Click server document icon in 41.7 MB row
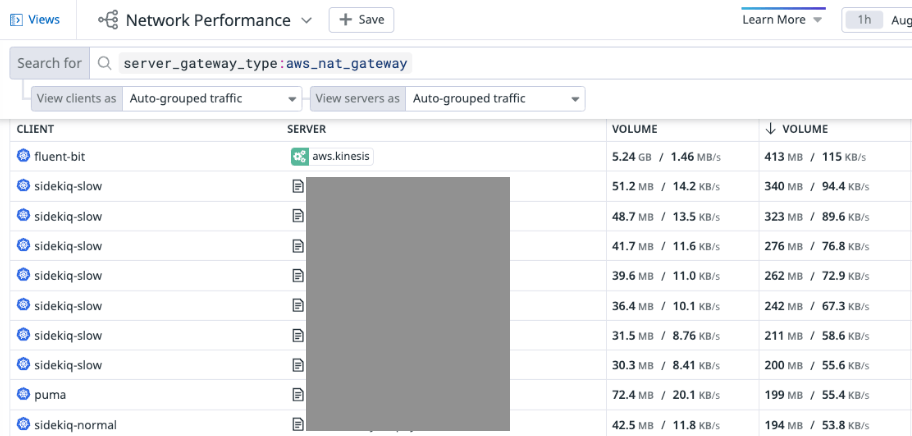Screen dimensions: 912x436 click(x=298, y=246)
